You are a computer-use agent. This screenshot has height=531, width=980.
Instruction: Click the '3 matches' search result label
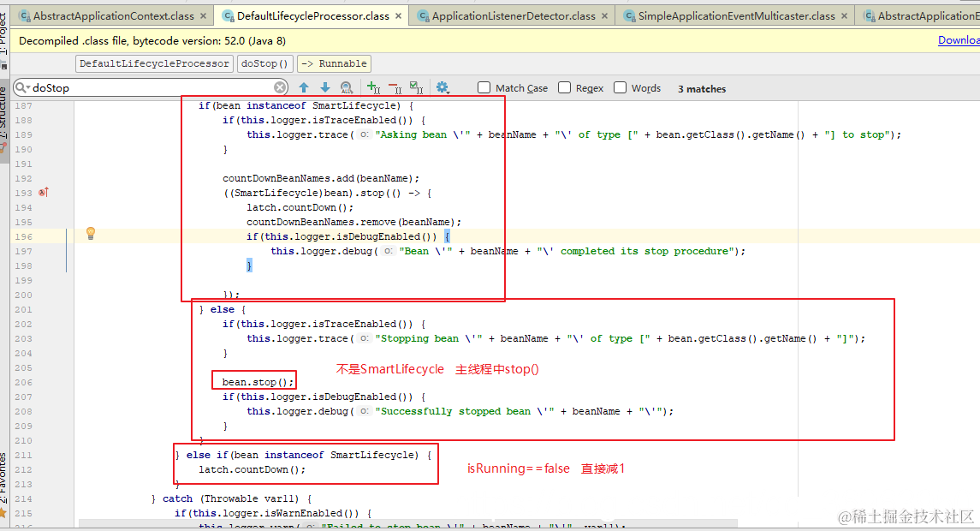pyautogui.click(x=702, y=89)
